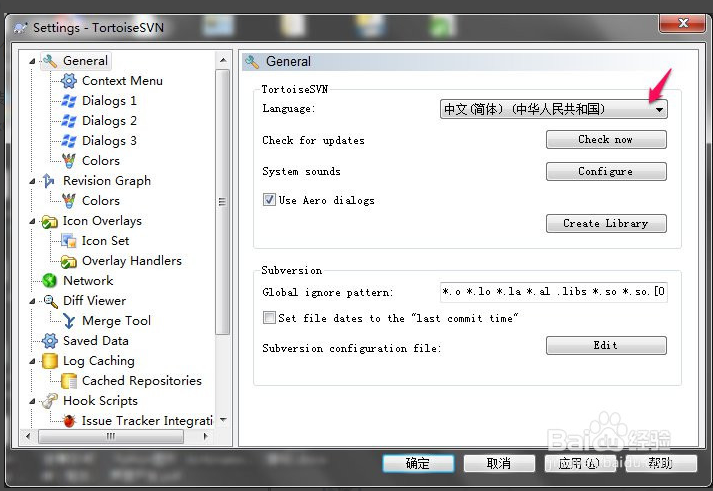713x491 pixels.
Task: Click the Overlay Handlers folder icon
Action: point(69,261)
